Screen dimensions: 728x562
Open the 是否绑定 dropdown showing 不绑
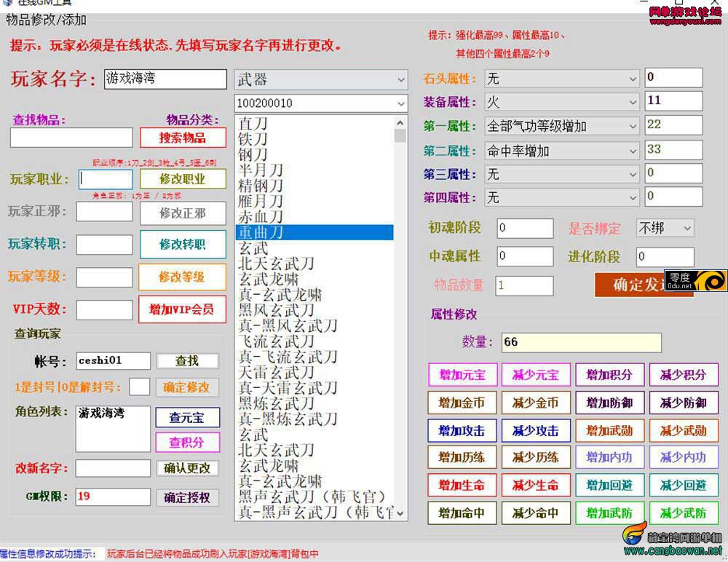[665, 228]
